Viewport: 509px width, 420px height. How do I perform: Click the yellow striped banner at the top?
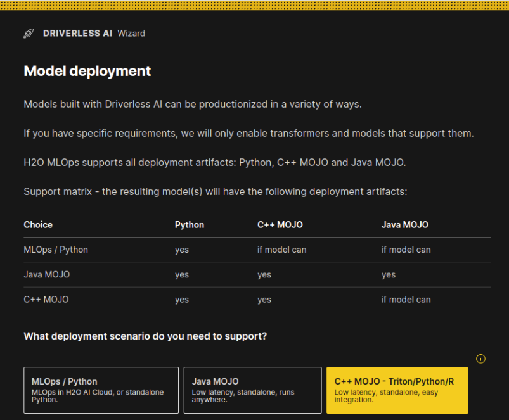tap(254, 6)
